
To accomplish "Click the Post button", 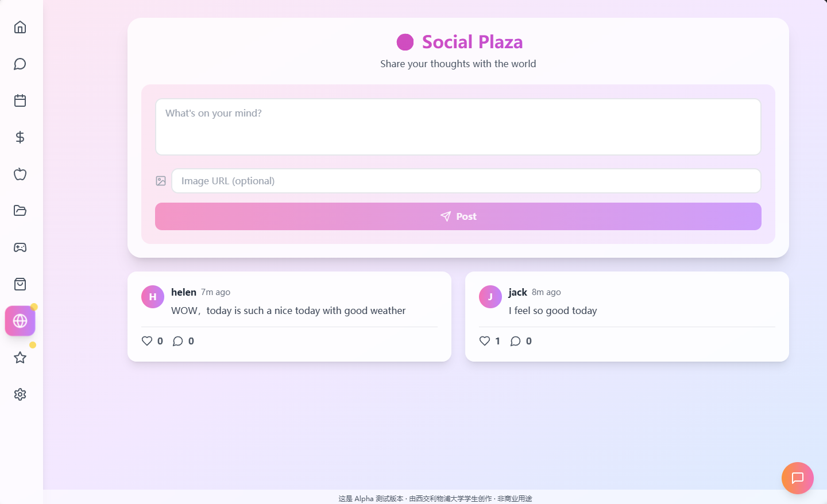I will click(458, 216).
